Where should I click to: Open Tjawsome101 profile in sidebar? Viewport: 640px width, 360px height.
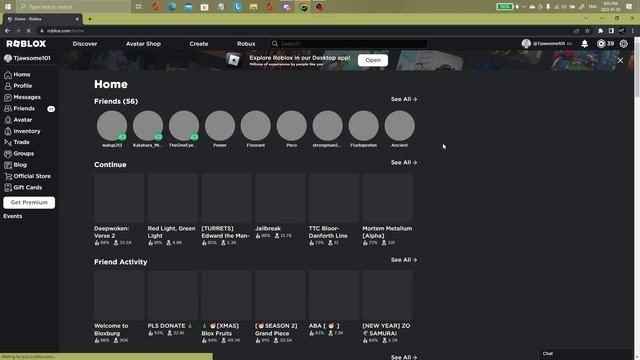click(27, 58)
